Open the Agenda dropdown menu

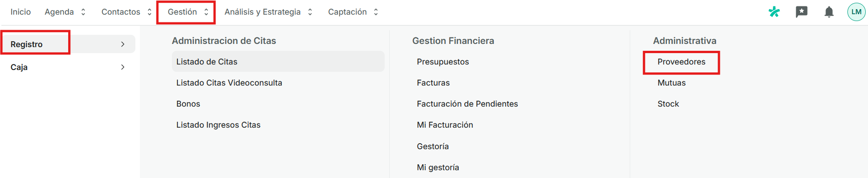pyautogui.click(x=65, y=12)
